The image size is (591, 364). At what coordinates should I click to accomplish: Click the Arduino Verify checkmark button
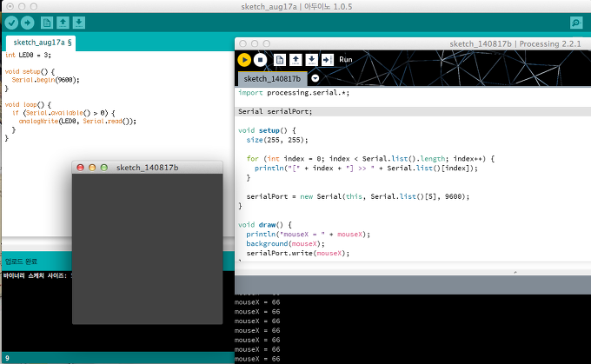11,23
